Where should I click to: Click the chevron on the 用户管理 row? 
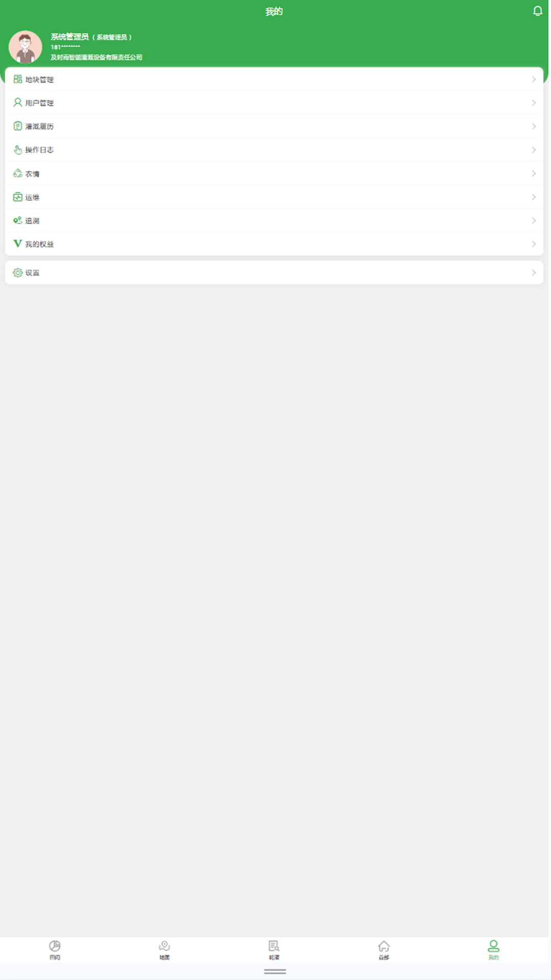(534, 103)
